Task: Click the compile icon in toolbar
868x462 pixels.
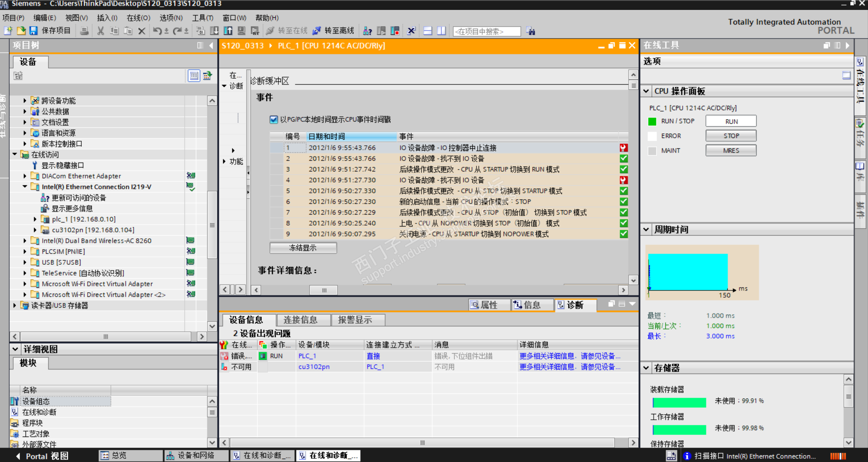Action: [200, 31]
